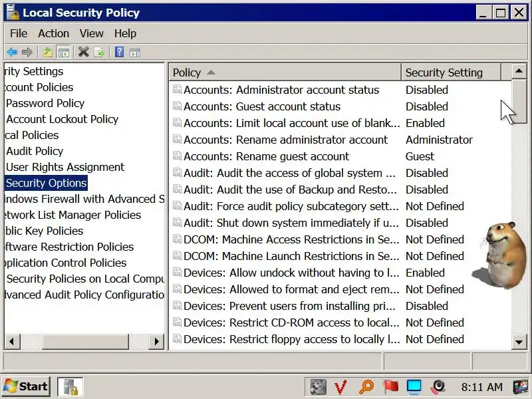532x399 pixels.
Task: Export list toolbar icon
Action: coord(99,53)
